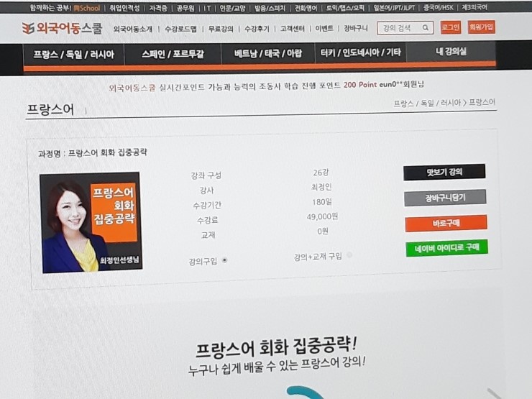Open the 수강후기 menu item
This screenshot has width=532, height=399.
click(x=257, y=29)
